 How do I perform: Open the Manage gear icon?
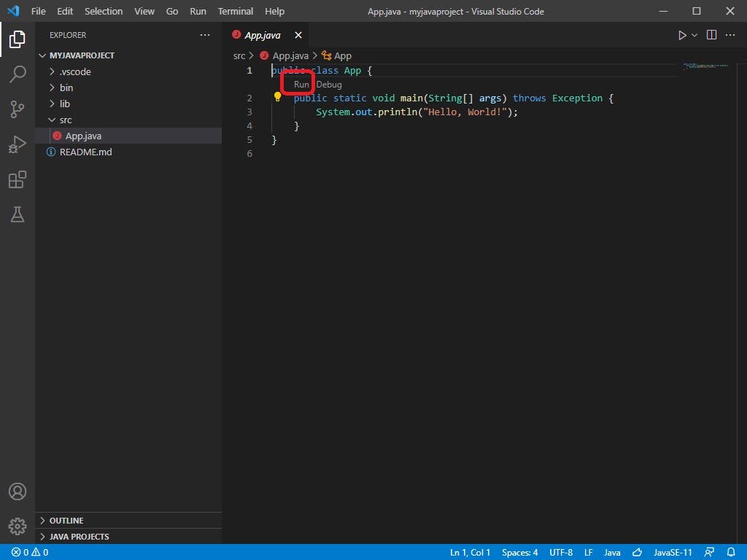click(x=18, y=526)
